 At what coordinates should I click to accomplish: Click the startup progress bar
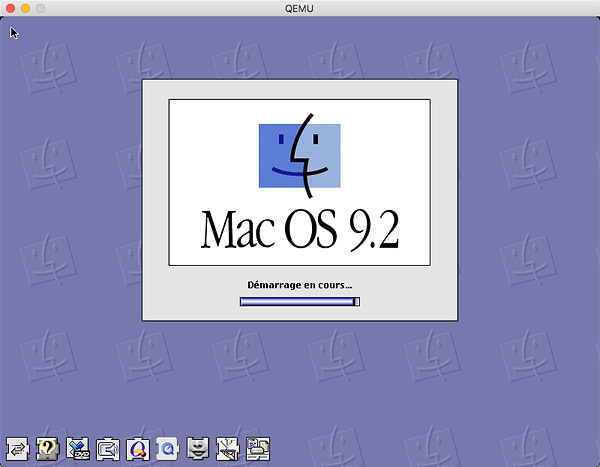[300, 302]
